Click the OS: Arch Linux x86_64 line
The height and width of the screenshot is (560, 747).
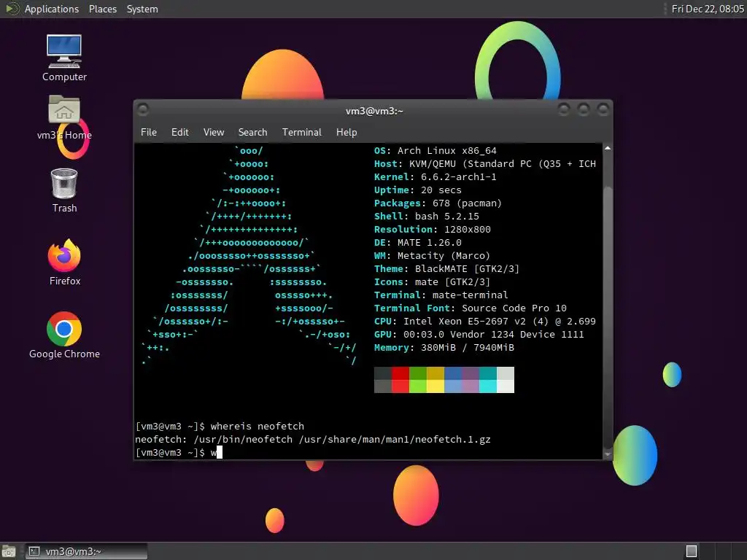tap(435, 150)
